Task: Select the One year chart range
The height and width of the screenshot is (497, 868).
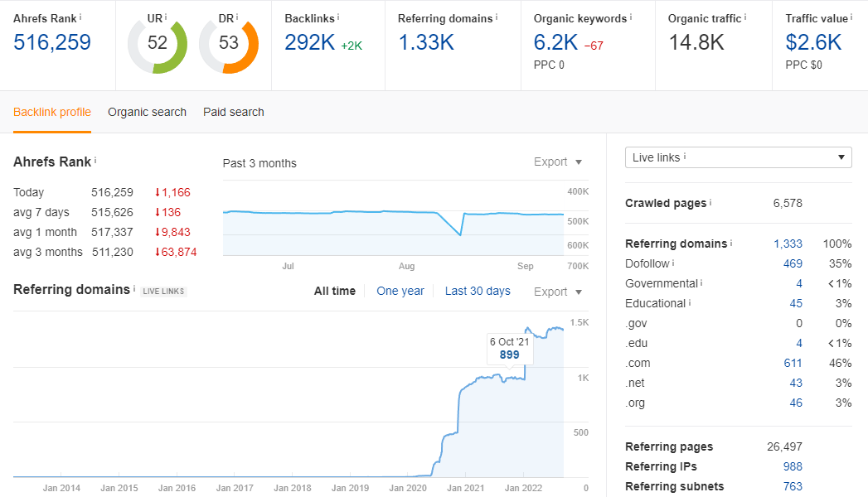Action: pyautogui.click(x=400, y=292)
